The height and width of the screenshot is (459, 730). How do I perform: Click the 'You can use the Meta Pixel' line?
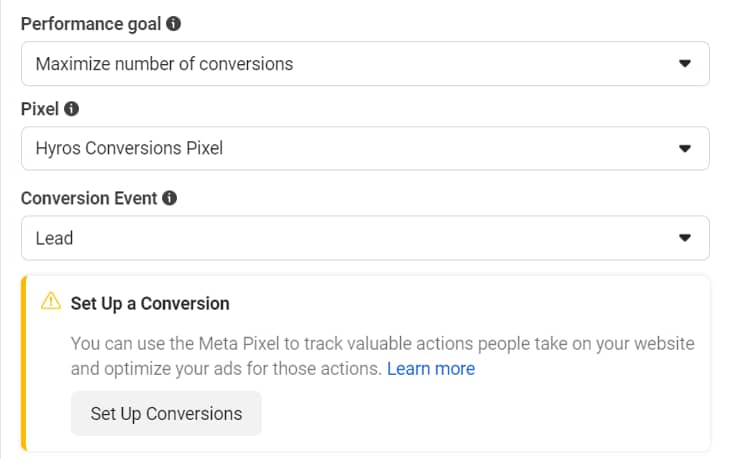coord(383,344)
